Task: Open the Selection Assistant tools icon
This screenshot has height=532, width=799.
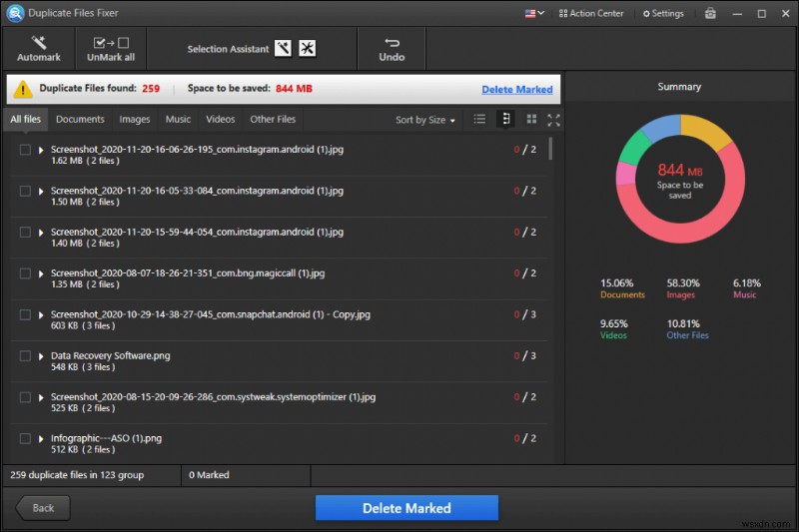Action: 307,48
